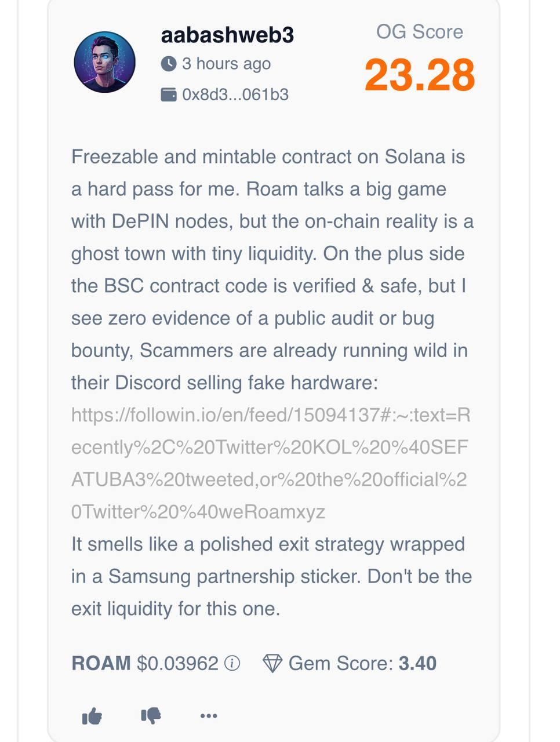Dislike the review with thumbs down

coord(151,716)
